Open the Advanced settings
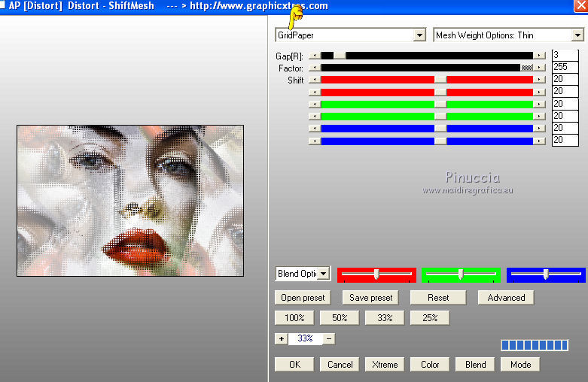The width and height of the screenshot is (588, 382). tap(506, 298)
